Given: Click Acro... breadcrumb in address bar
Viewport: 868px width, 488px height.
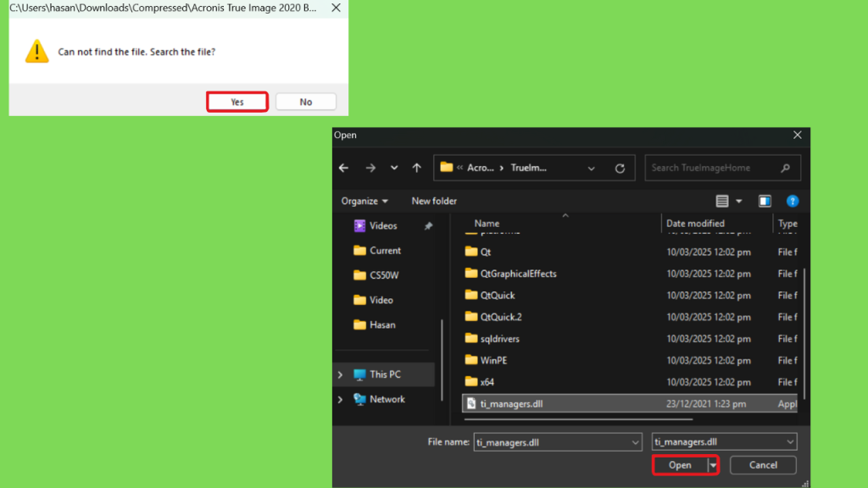Looking at the screenshot, I should tap(481, 168).
